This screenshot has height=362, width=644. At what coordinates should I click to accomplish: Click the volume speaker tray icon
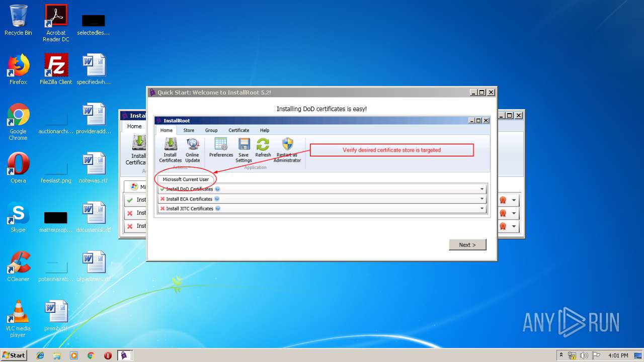[584, 355]
